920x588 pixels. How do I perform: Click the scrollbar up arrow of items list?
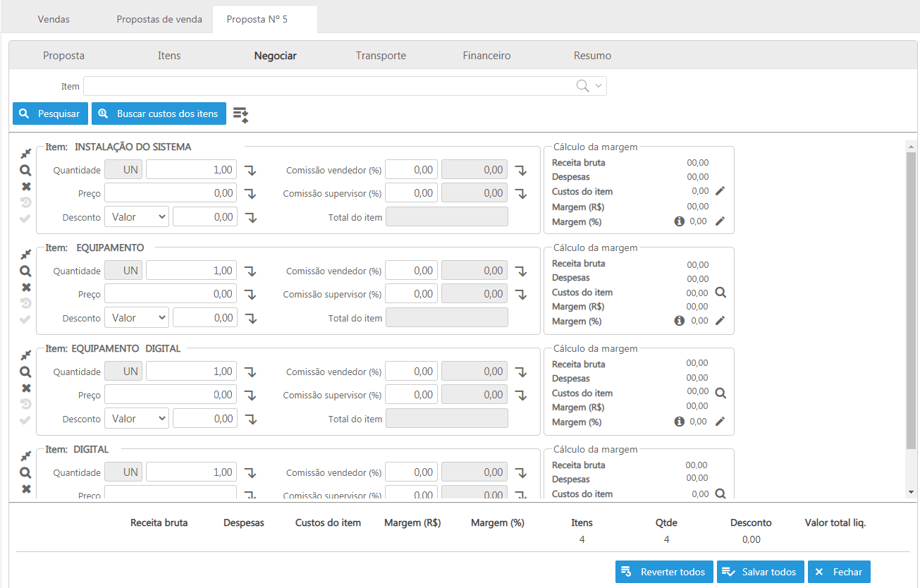pos(912,145)
